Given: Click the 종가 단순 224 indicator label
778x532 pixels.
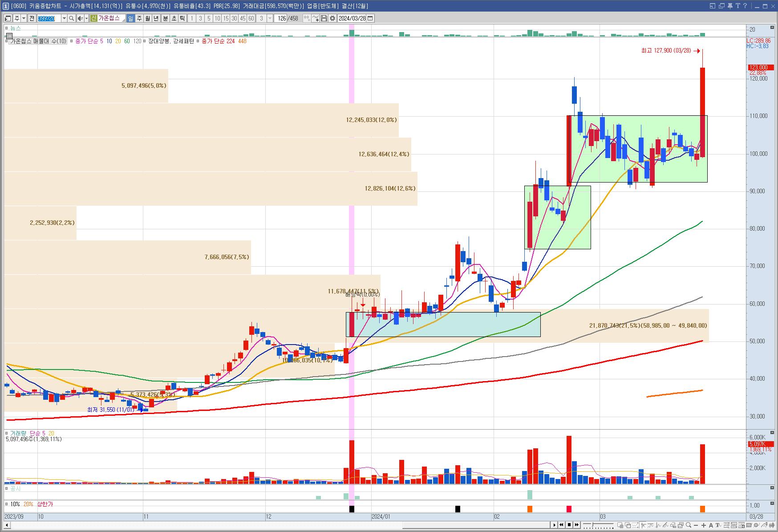Looking at the screenshot, I should tap(218, 41).
